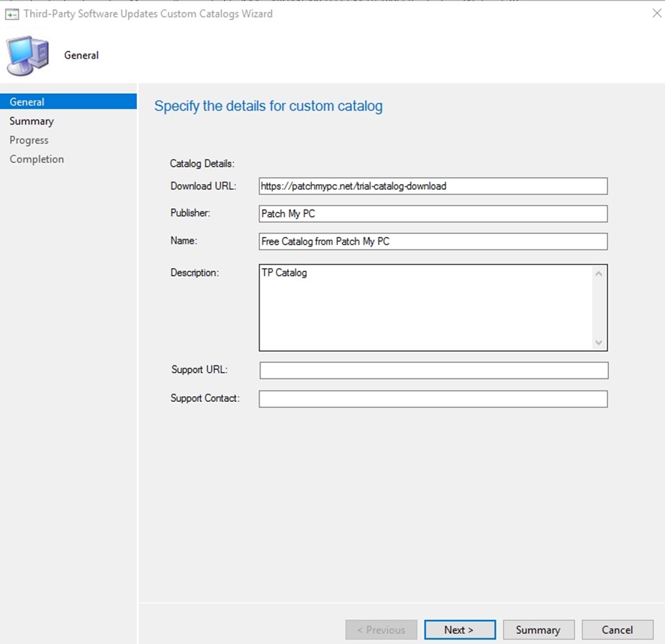Select the Progress step in sidebar
Viewport: 665px width, 644px height.
click(x=29, y=140)
